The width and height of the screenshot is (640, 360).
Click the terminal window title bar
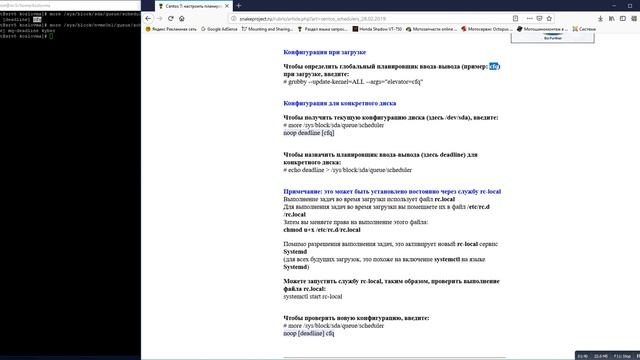click(x=70, y=5)
